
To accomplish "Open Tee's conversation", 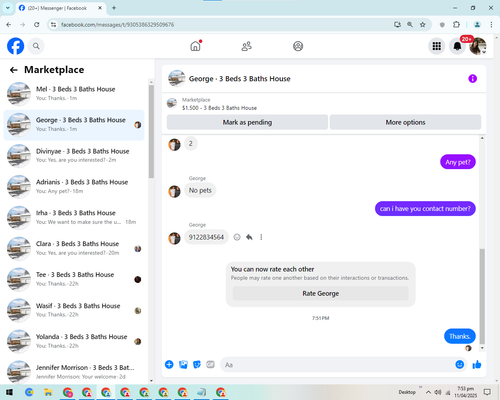I will click(x=74, y=279).
